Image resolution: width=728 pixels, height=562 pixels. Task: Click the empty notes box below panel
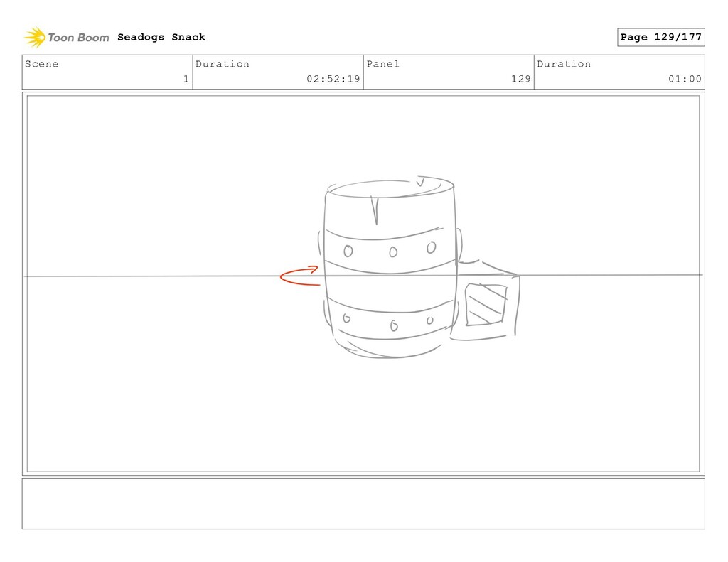point(363,504)
